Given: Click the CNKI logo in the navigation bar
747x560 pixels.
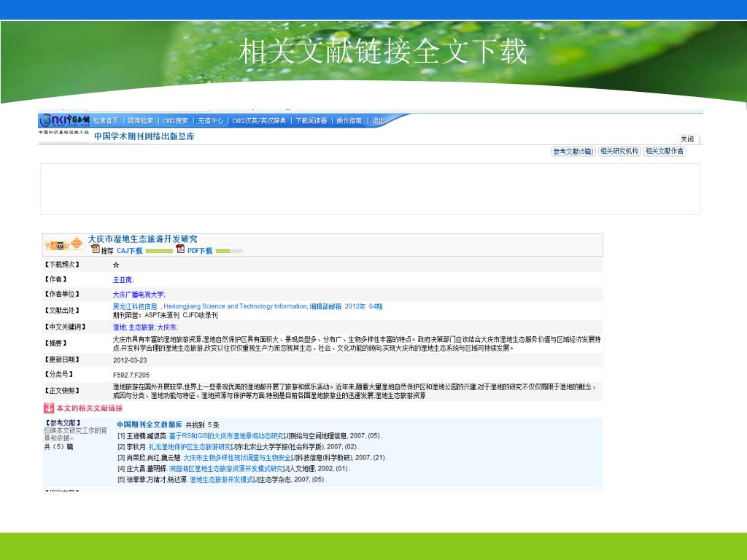Looking at the screenshot, I should pos(64,120).
